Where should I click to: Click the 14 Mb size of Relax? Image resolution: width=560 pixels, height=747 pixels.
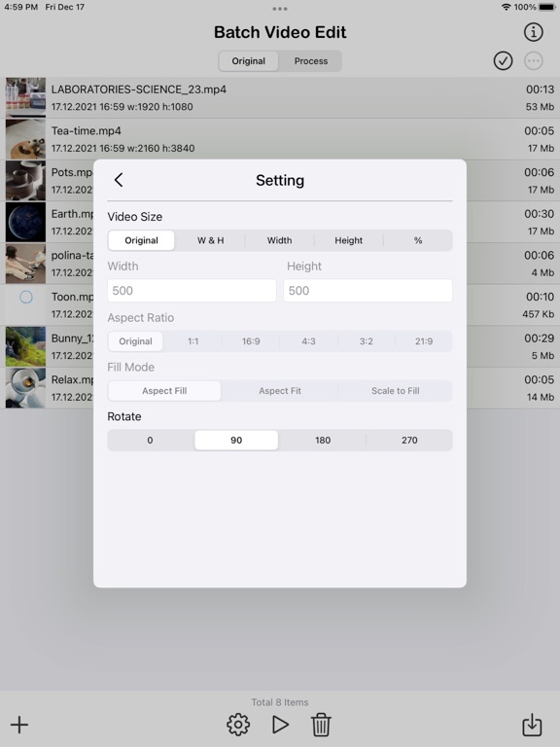coord(541,397)
